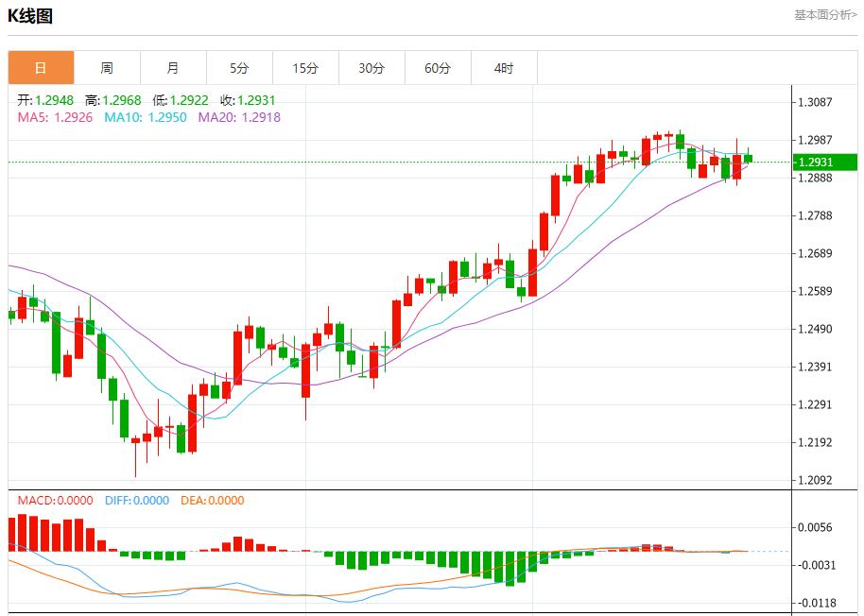This screenshot has height=616, width=864.
Task: Click the 1.2987 price axis label
Action: 815,140
